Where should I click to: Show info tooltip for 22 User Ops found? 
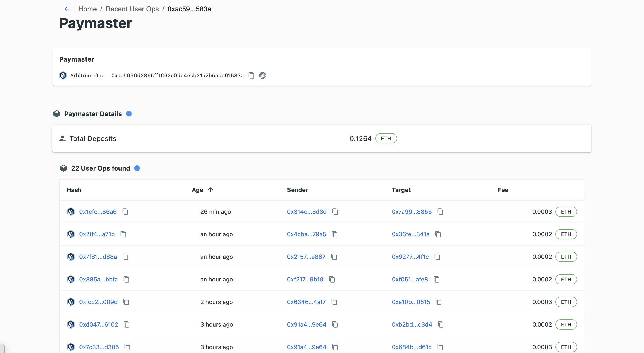coord(137,168)
